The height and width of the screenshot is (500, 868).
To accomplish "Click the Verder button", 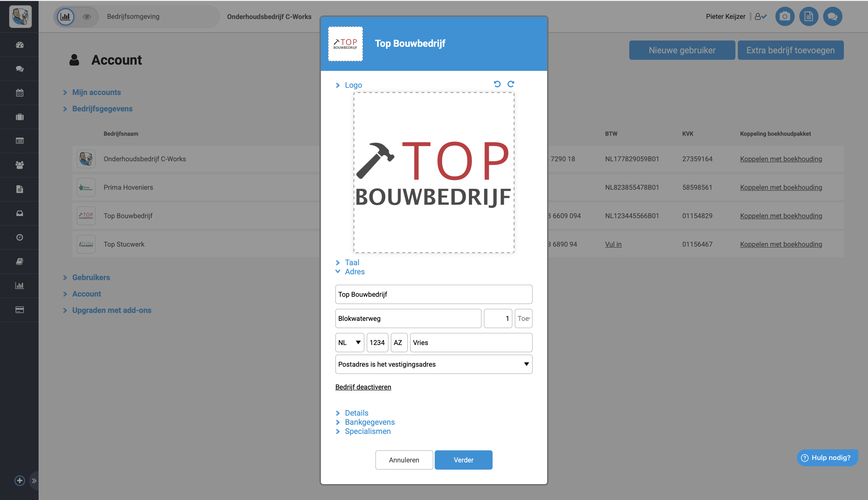I will point(463,460).
